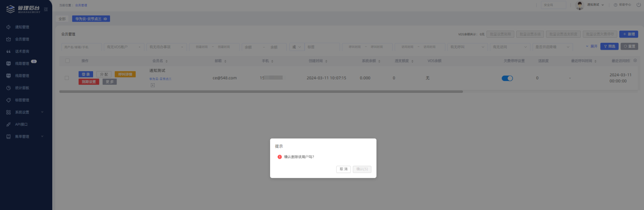Select the 华为云-云节点三 tab

coord(91,19)
